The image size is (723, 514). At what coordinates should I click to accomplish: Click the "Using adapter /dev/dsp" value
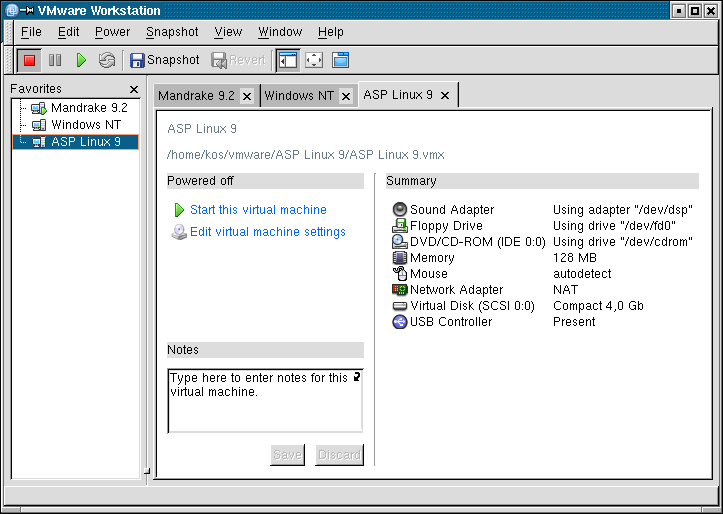click(x=622, y=210)
